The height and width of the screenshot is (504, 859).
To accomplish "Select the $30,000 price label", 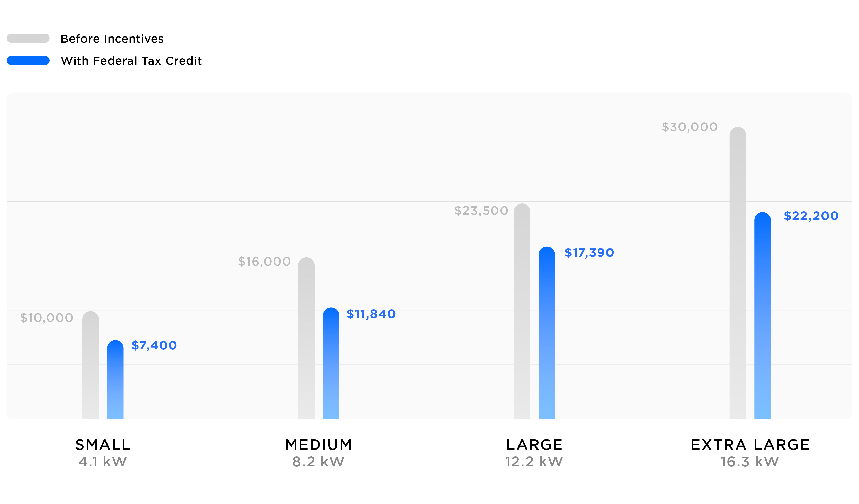I will pos(689,127).
